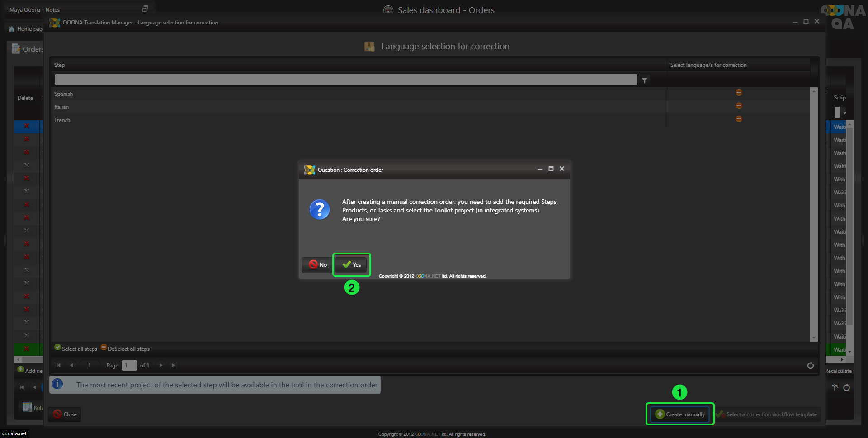Click the Yes button in the Correction order dialog
The image size is (868, 438).
coord(352,265)
